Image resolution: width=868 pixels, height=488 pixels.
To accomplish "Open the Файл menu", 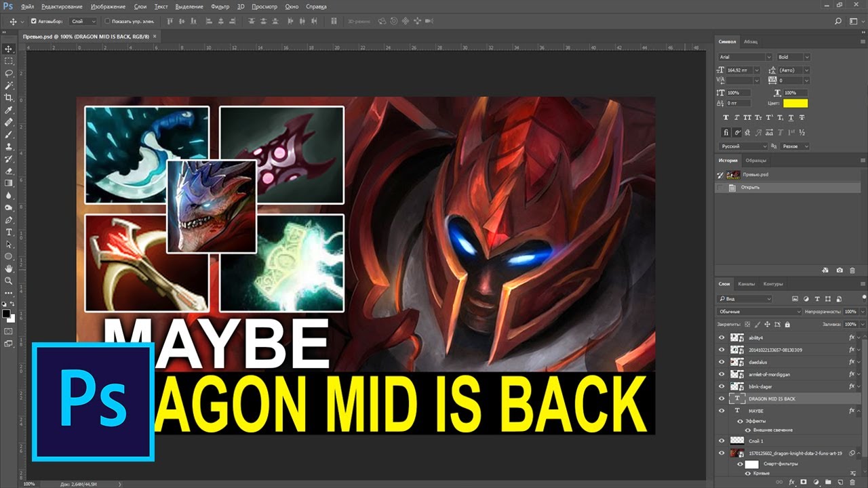I will [27, 6].
